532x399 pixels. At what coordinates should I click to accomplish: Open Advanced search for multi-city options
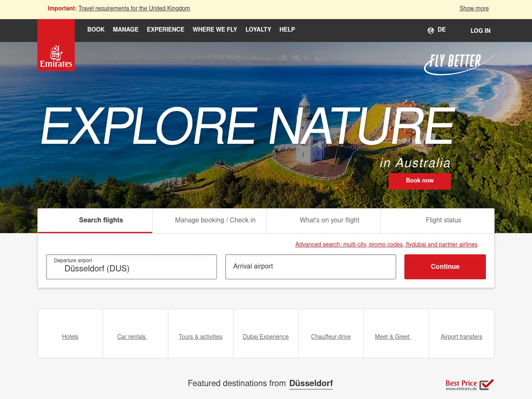[386, 244]
